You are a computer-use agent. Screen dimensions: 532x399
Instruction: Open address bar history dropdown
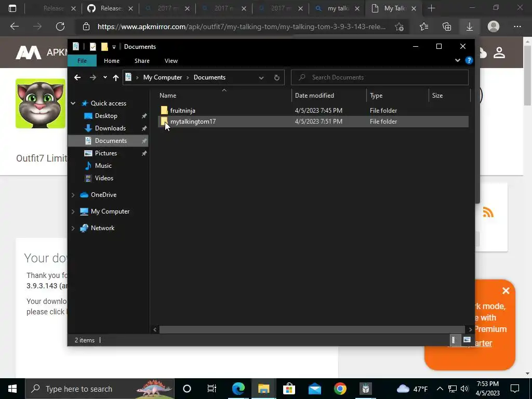[261, 78]
